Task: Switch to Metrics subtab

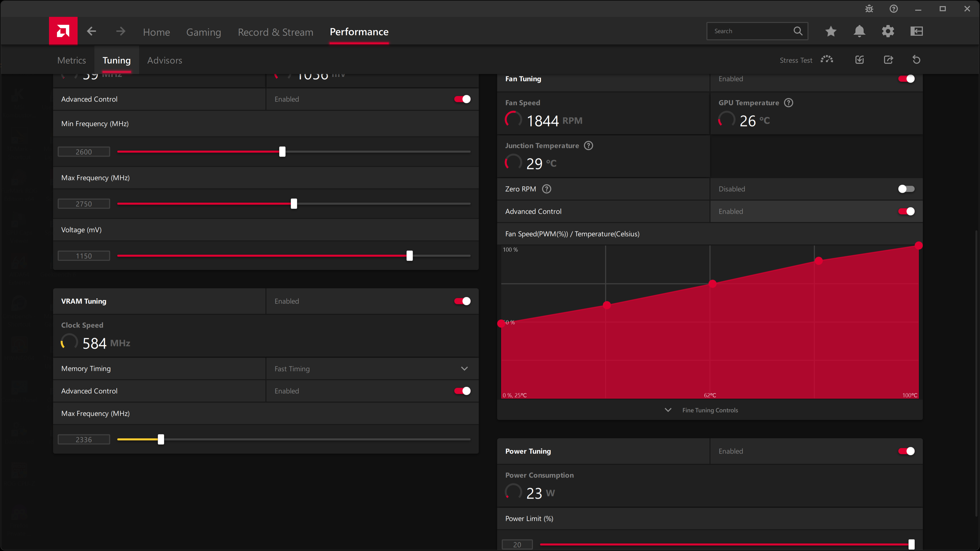Action: [71, 60]
